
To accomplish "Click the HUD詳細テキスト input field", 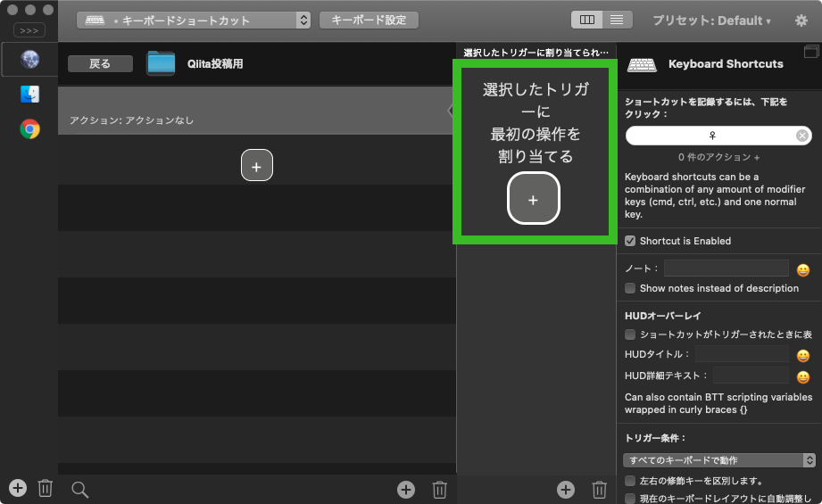I will [751, 376].
